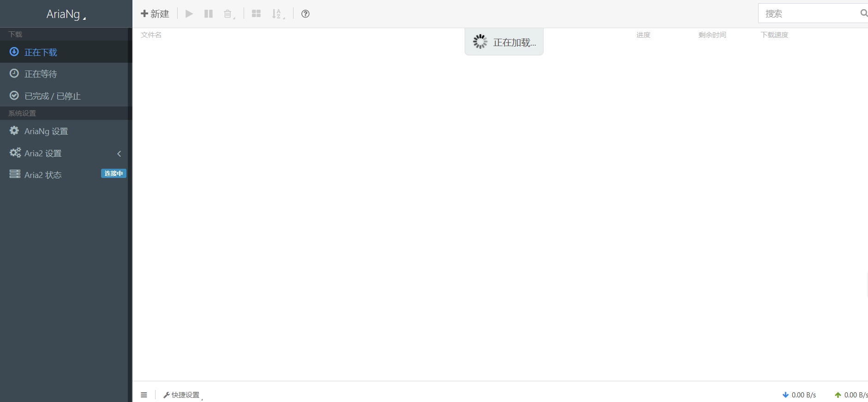Go to 已完成 / 已停止 tasks
Viewport: 868px width, 402px height.
[52, 96]
